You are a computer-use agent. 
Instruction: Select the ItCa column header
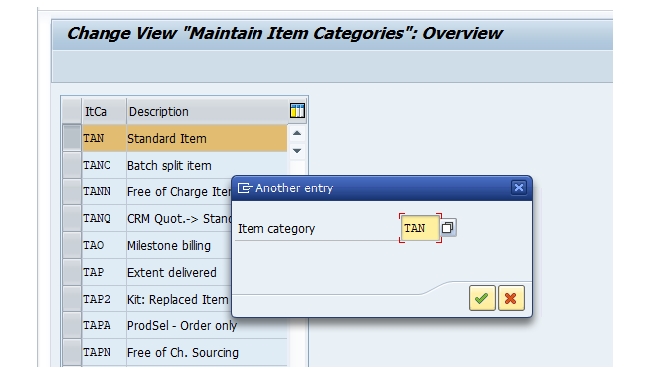pos(104,112)
